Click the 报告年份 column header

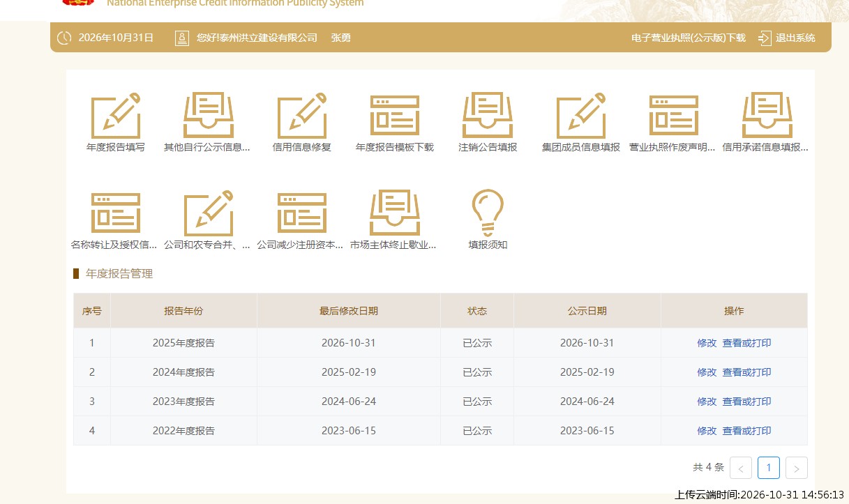click(183, 311)
